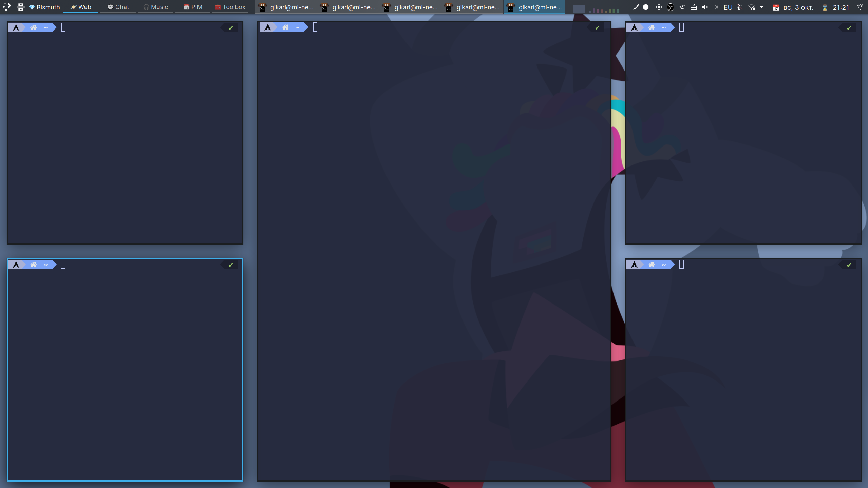Click the pause media control in the tray
Screen dimensions: 868x488
point(659,7)
